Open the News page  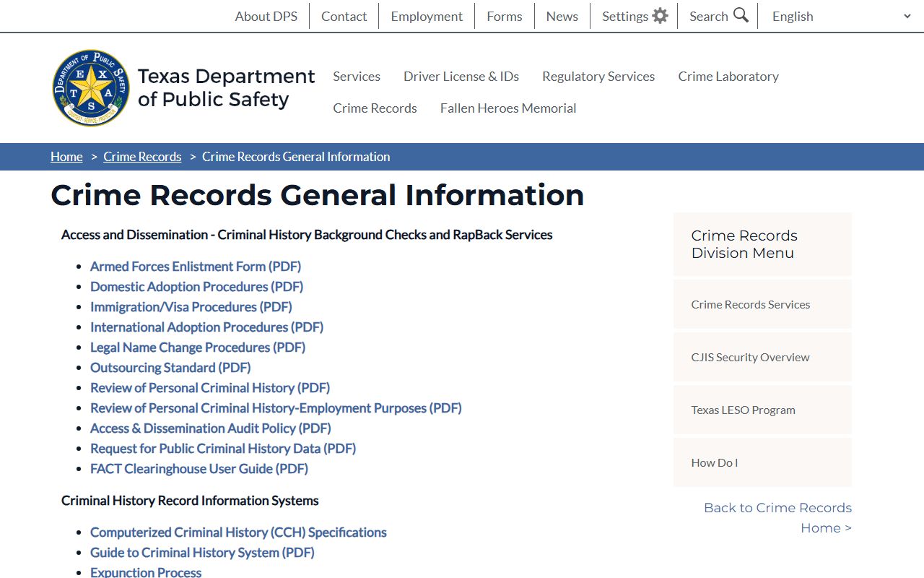[x=562, y=16]
